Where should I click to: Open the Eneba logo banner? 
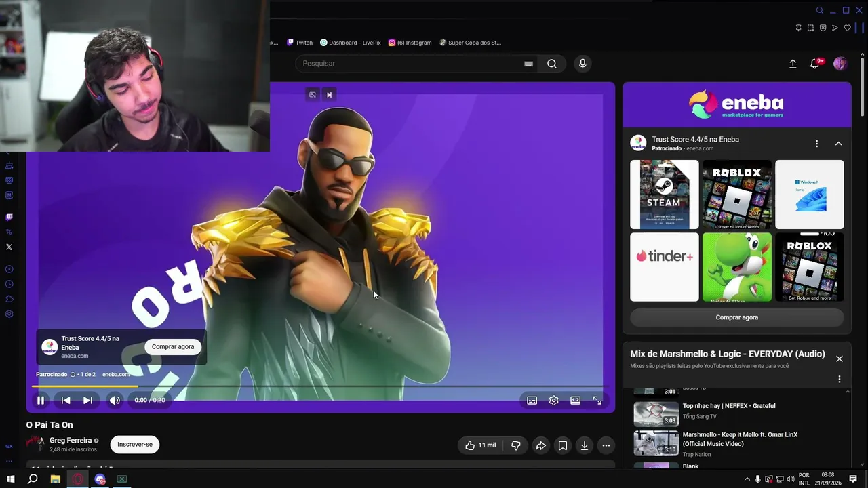(x=737, y=105)
